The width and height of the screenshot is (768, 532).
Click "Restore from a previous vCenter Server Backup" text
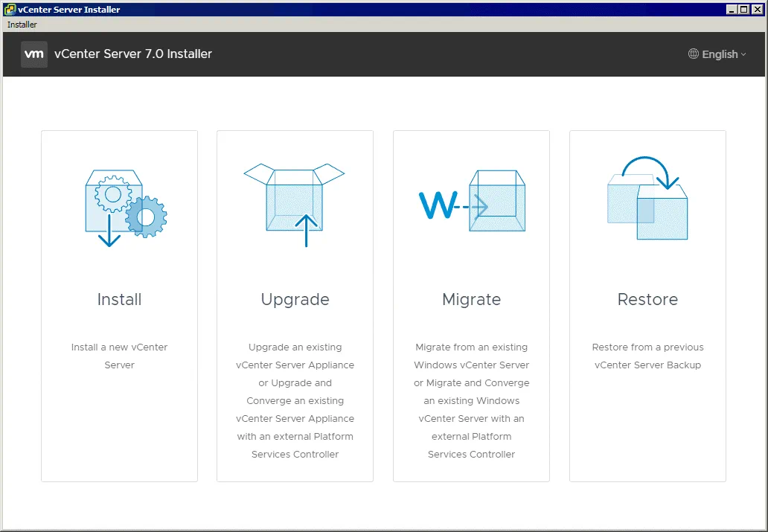(x=647, y=356)
